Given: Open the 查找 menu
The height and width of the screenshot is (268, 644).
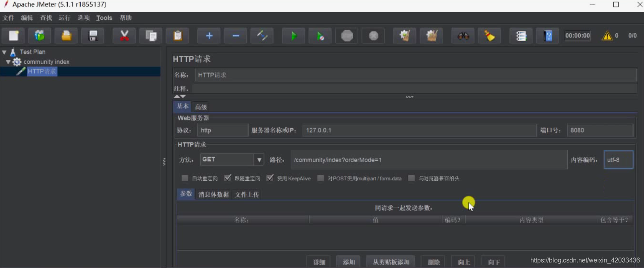Looking at the screenshot, I should (x=46, y=18).
